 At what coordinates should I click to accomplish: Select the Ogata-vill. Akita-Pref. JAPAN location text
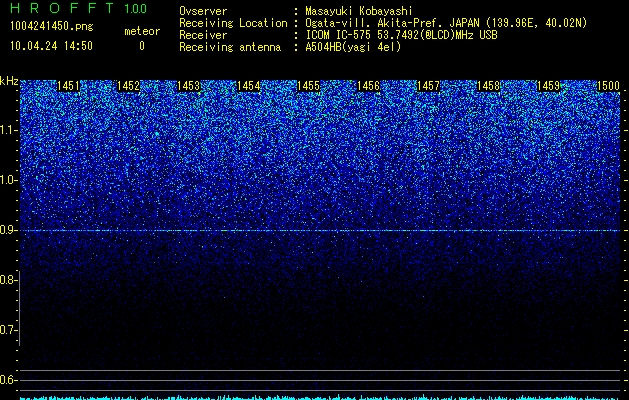click(446, 23)
